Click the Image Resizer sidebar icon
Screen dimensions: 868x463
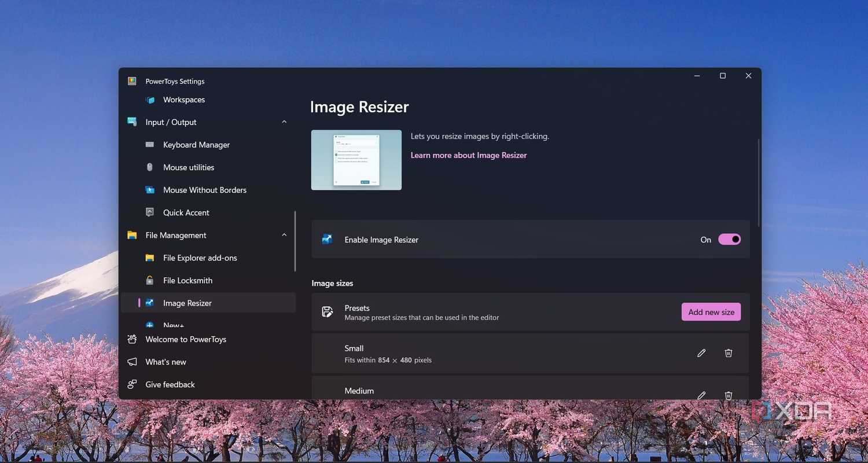pyautogui.click(x=150, y=303)
